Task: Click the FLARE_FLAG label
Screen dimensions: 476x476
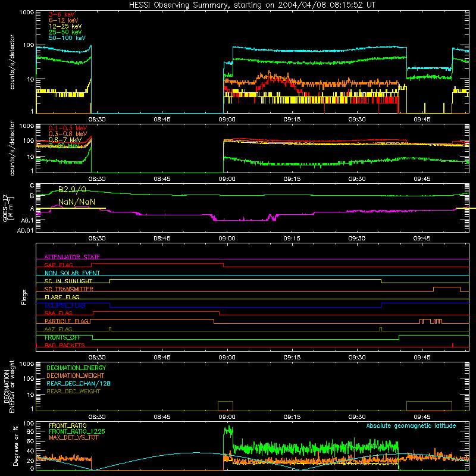Action: pyautogui.click(x=62, y=297)
